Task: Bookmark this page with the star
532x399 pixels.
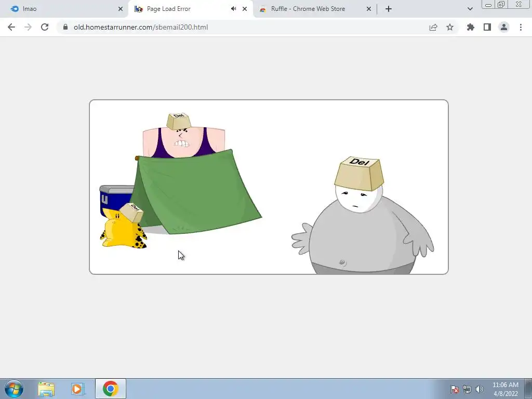Action: [450, 27]
